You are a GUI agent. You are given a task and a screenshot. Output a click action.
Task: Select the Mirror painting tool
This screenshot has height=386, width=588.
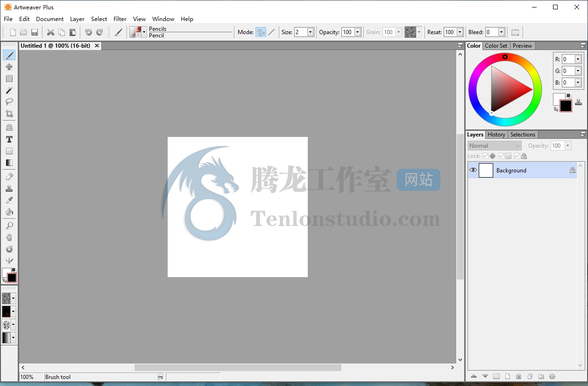[x=9, y=261]
